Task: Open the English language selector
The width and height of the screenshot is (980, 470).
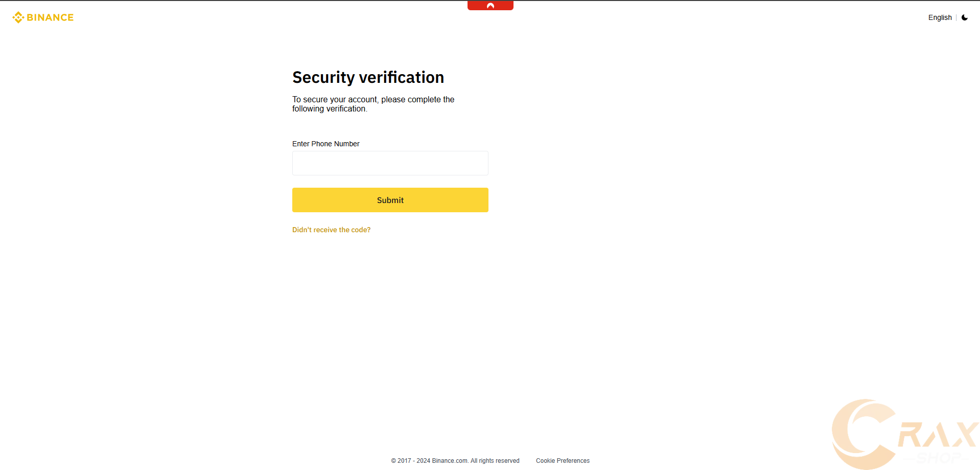Action: [x=940, y=17]
